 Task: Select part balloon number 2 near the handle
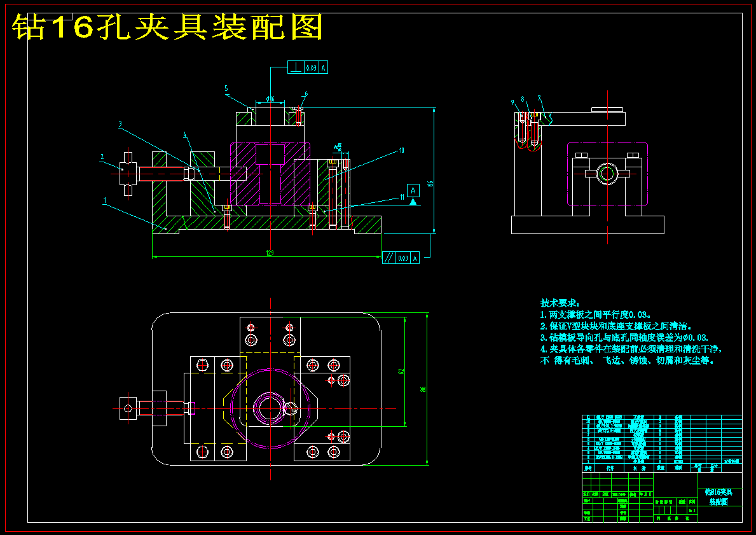102,156
